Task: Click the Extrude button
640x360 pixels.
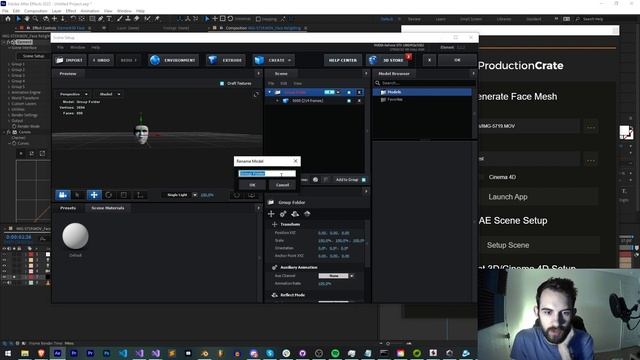Action: [x=225, y=60]
